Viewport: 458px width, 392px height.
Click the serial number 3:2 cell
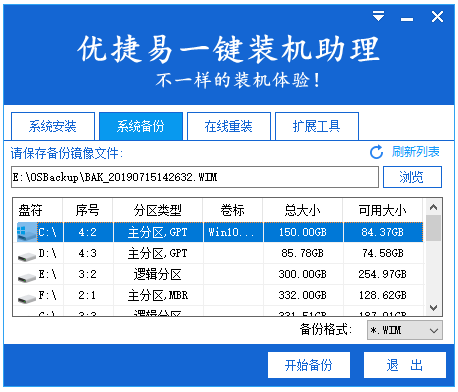pos(88,274)
